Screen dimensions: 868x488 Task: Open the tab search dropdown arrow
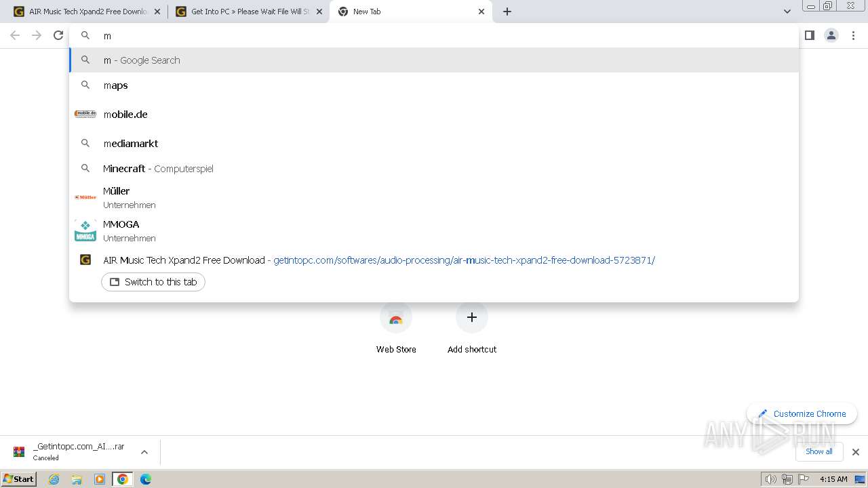click(787, 12)
